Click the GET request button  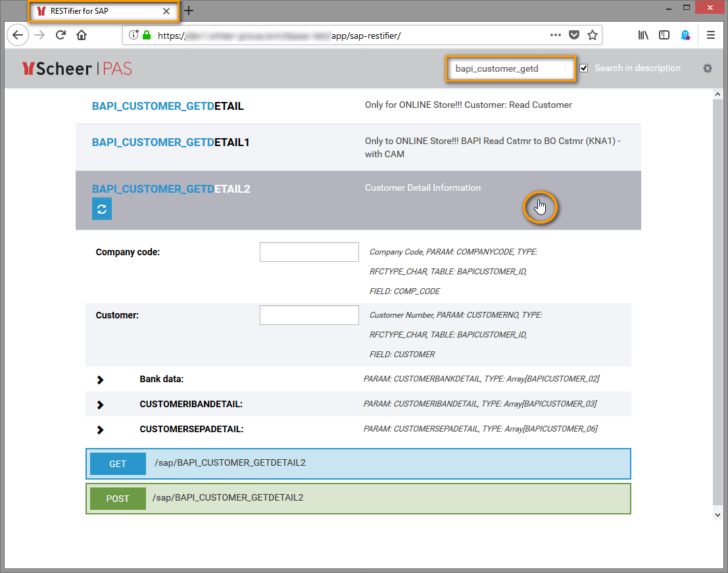coord(118,464)
